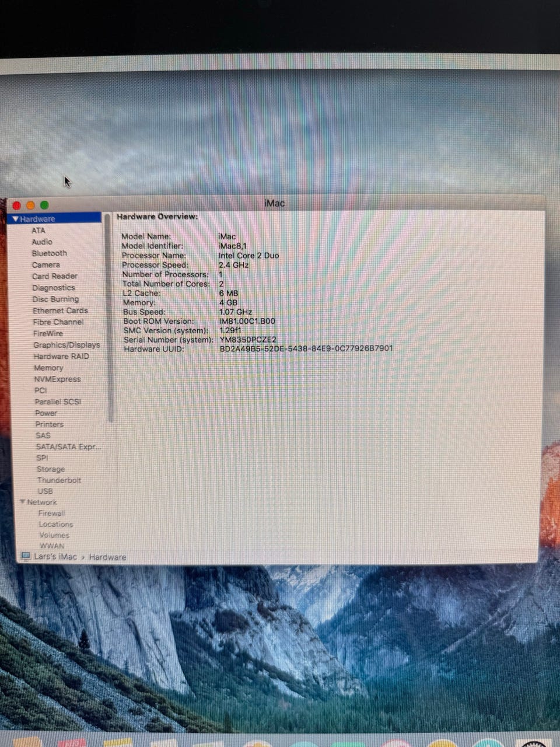Select Ethernet Cards in the sidebar
The width and height of the screenshot is (560, 747).
61,310
